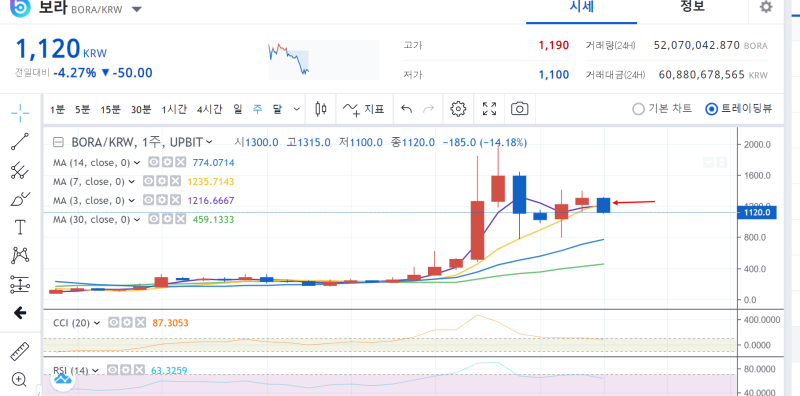The height and width of the screenshot is (396, 800).
Task: Set interval to 1시간
Action: pos(174,109)
